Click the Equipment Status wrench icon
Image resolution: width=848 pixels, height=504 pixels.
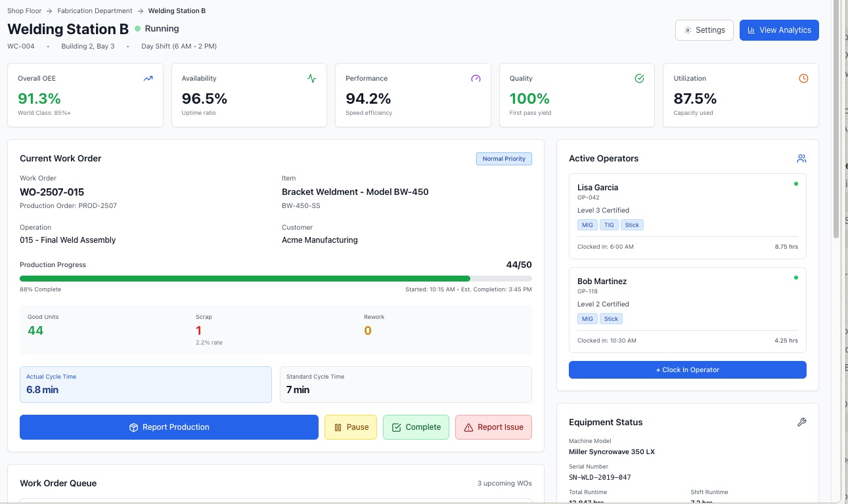tap(801, 423)
